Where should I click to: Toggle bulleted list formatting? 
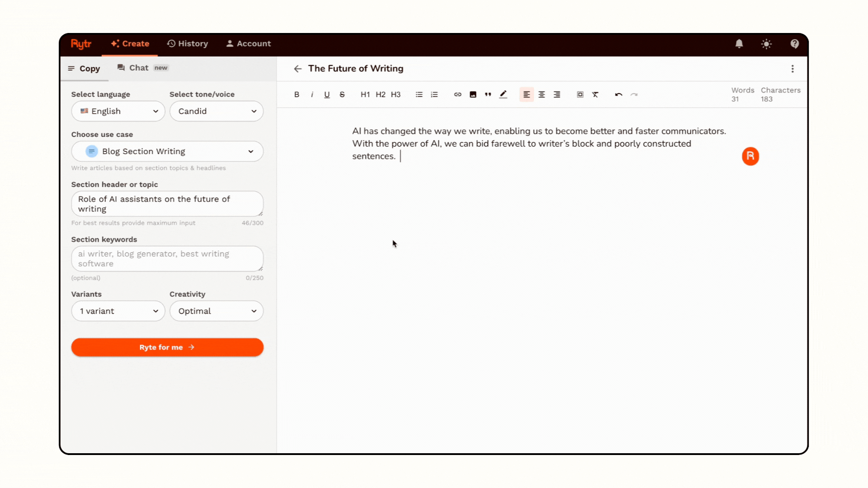pos(419,94)
